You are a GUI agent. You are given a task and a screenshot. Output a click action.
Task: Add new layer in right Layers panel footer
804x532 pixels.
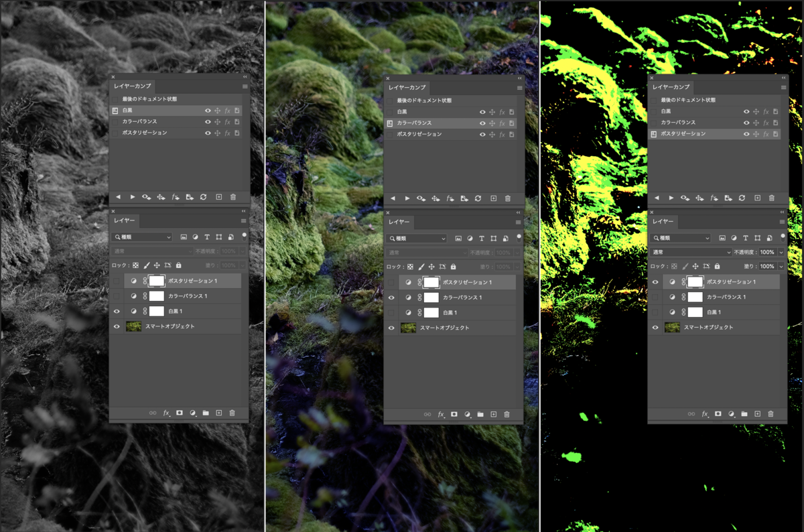757,413
